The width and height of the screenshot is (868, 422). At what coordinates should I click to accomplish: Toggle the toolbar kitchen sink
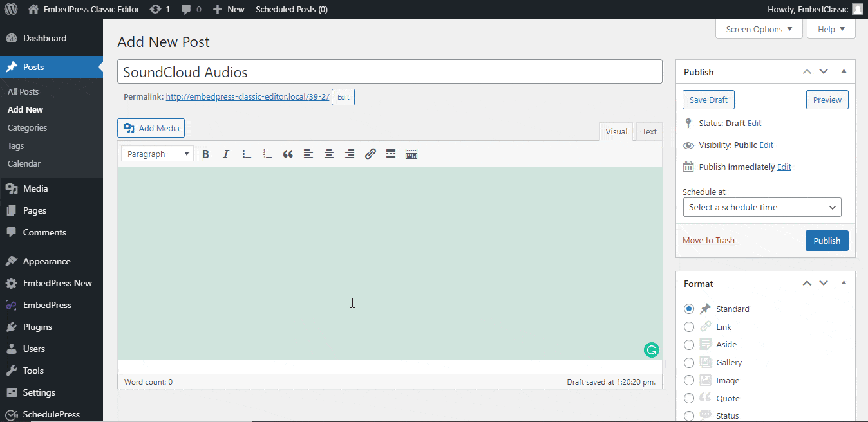[x=411, y=154]
